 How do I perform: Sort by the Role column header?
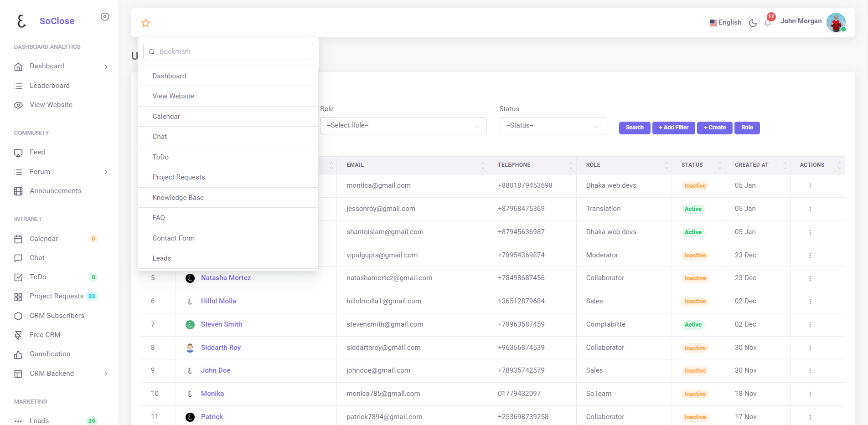[624, 165]
